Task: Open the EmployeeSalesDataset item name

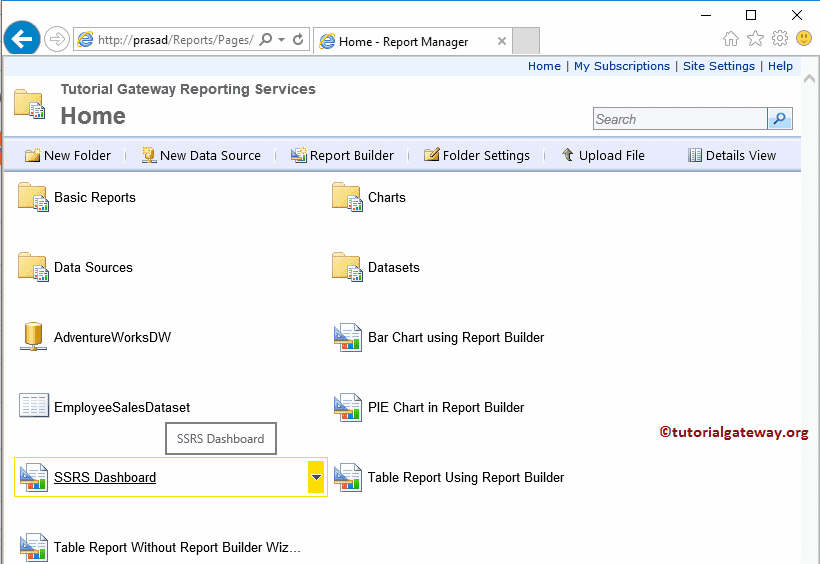Action: click(x=122, y=408)
